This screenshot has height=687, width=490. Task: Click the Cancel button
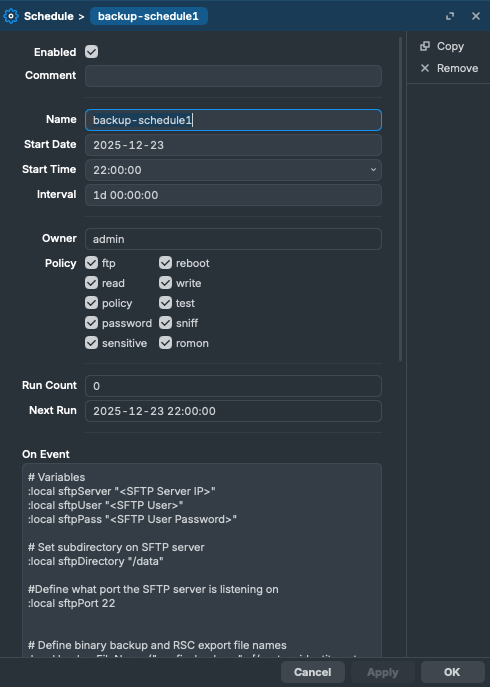coord(312,672)
